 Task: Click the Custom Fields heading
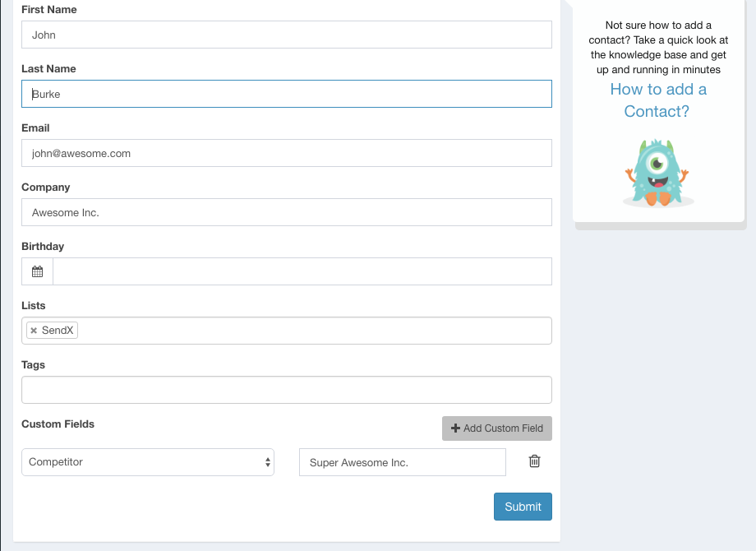(58, 424)
